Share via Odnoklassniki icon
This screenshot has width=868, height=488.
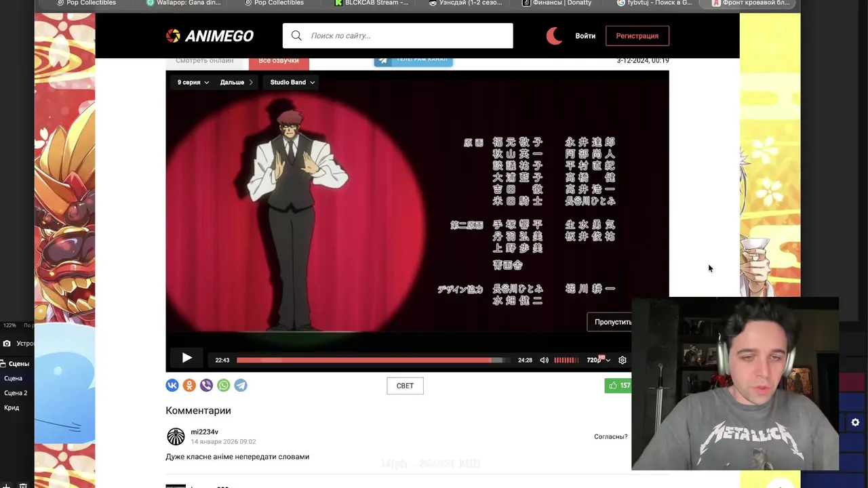coord(189,385)
